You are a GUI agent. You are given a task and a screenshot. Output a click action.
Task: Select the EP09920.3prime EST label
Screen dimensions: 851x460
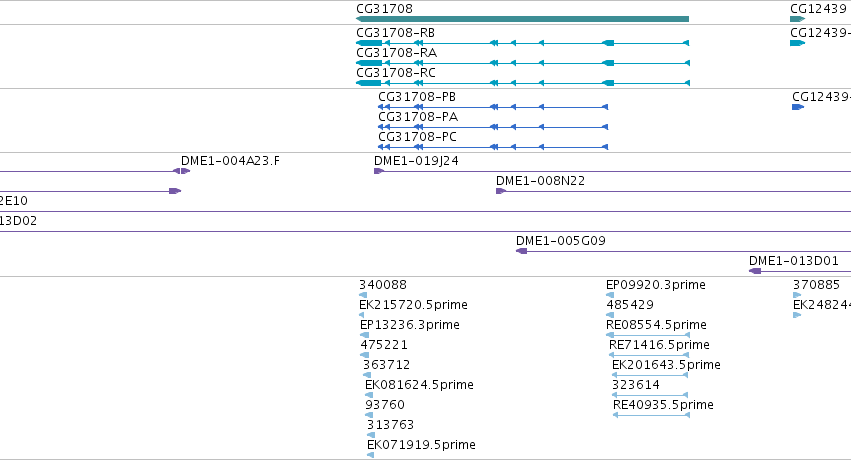click(x=656, y=285)
